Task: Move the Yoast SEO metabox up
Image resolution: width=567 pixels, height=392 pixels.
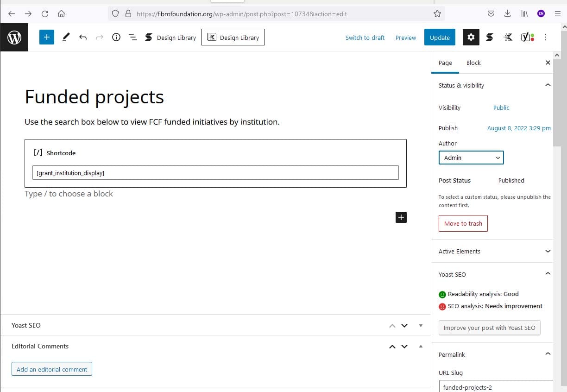Action: [x=392, y=325]
